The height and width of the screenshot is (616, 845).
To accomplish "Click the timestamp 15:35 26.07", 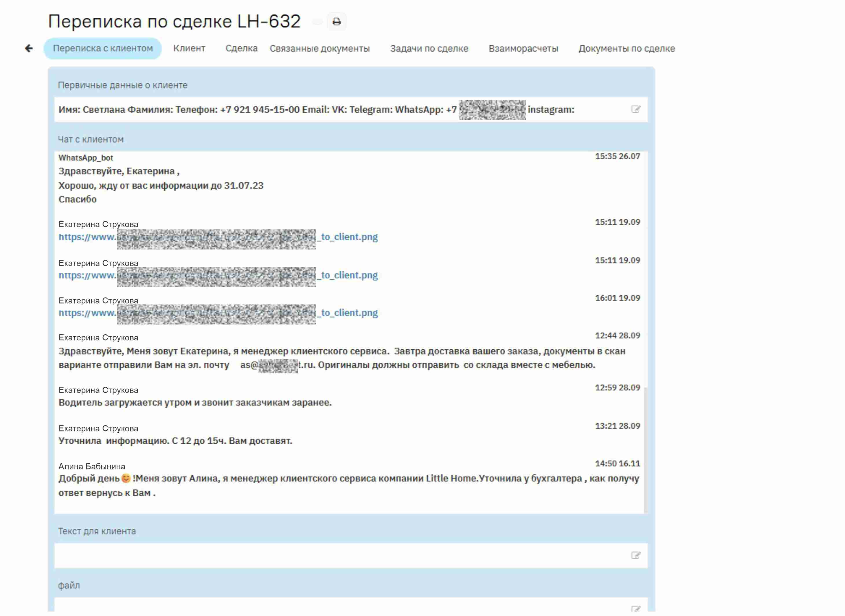I will (x=618, y=156).
